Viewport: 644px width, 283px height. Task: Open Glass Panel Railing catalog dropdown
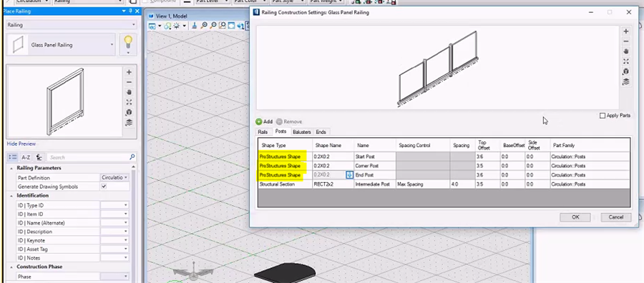(112, 45)
